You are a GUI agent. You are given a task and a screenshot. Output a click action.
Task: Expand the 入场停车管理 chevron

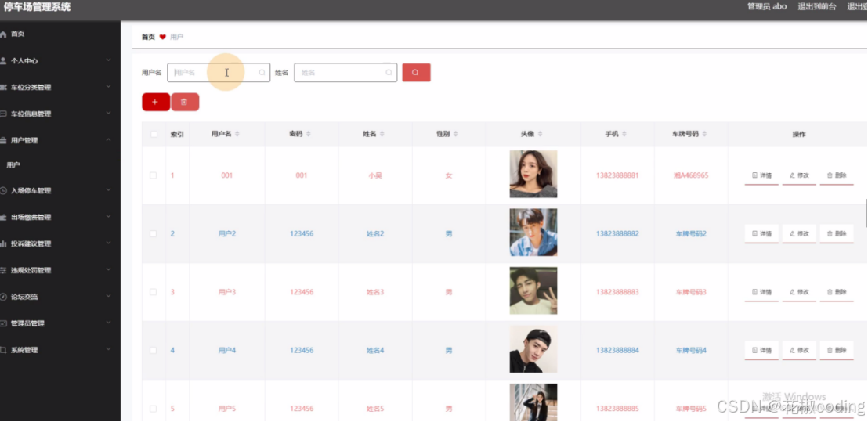tap(108, 189)
